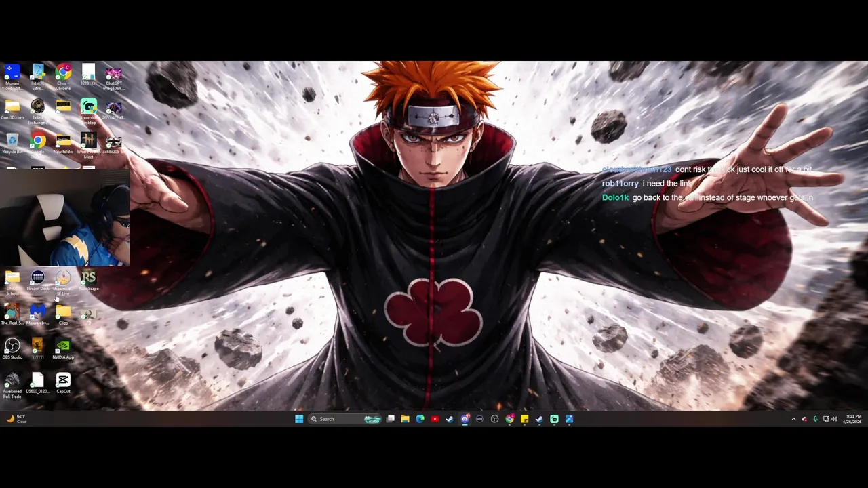Open Sticky Notes from the taskbar
The image size is (868, 488).
coord(524,419)
